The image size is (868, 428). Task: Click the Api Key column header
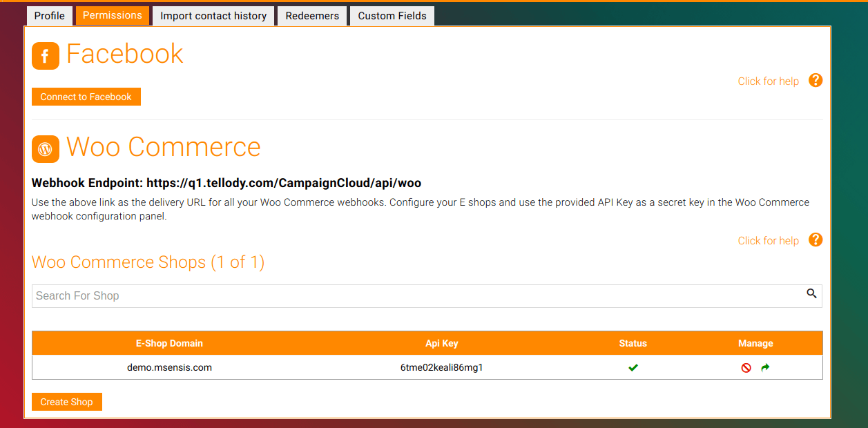[x=442, y=343]
